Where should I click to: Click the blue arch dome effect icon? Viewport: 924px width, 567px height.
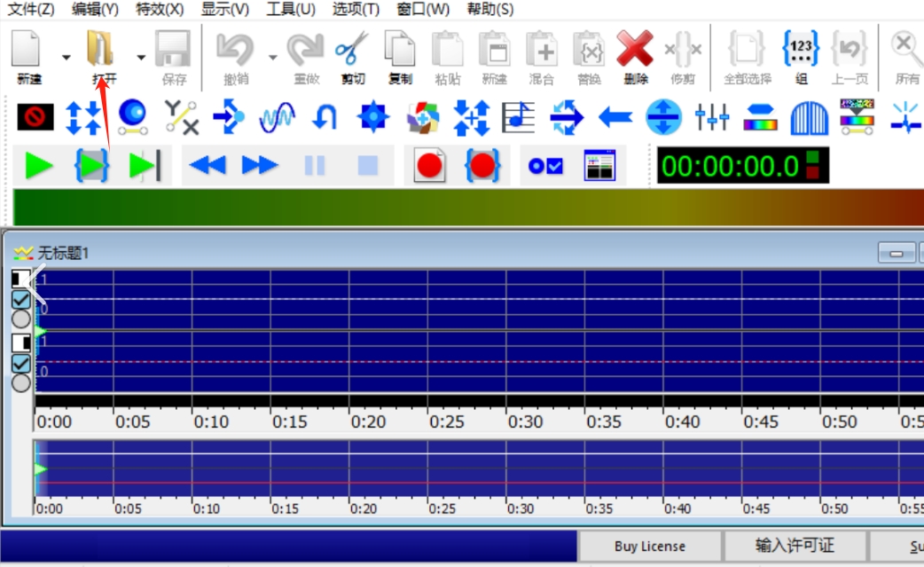coord(809,117)
